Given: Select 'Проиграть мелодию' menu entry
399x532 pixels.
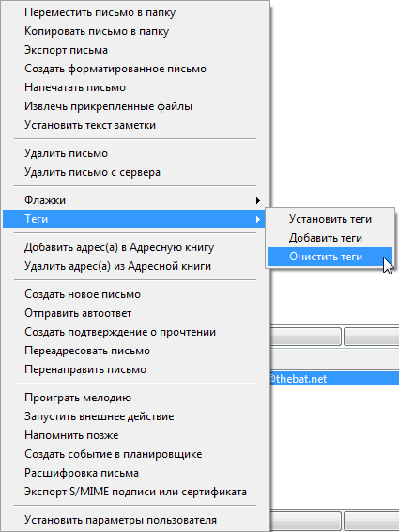Looking at the screenshot, I should [x=134, y=398].
